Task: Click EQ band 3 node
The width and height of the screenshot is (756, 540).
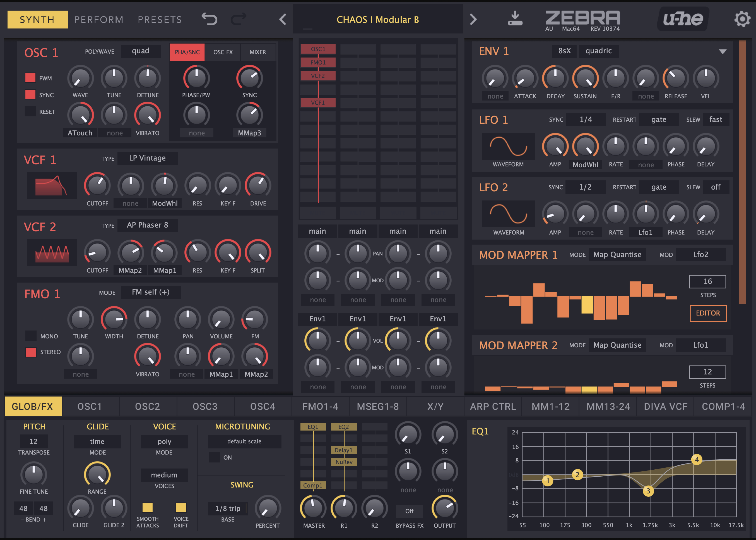Action: click(x=648, y=491)
